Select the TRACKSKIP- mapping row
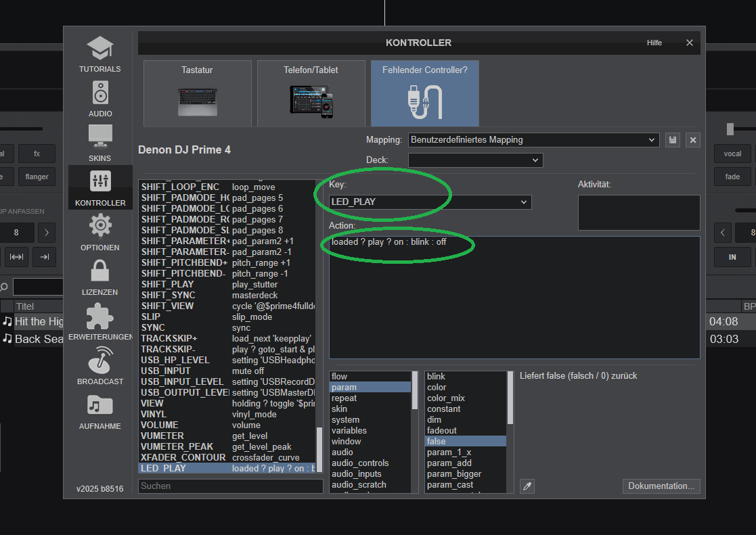 [227, 350]
